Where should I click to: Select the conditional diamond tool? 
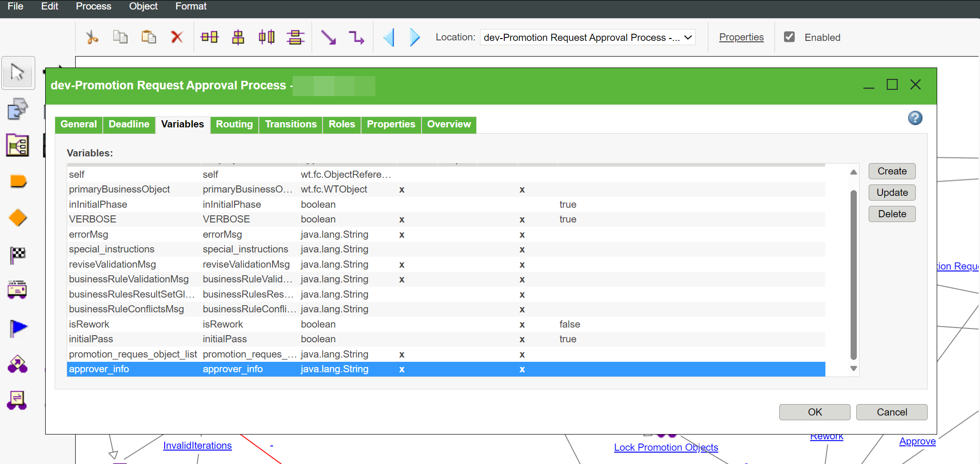point(17,217)
